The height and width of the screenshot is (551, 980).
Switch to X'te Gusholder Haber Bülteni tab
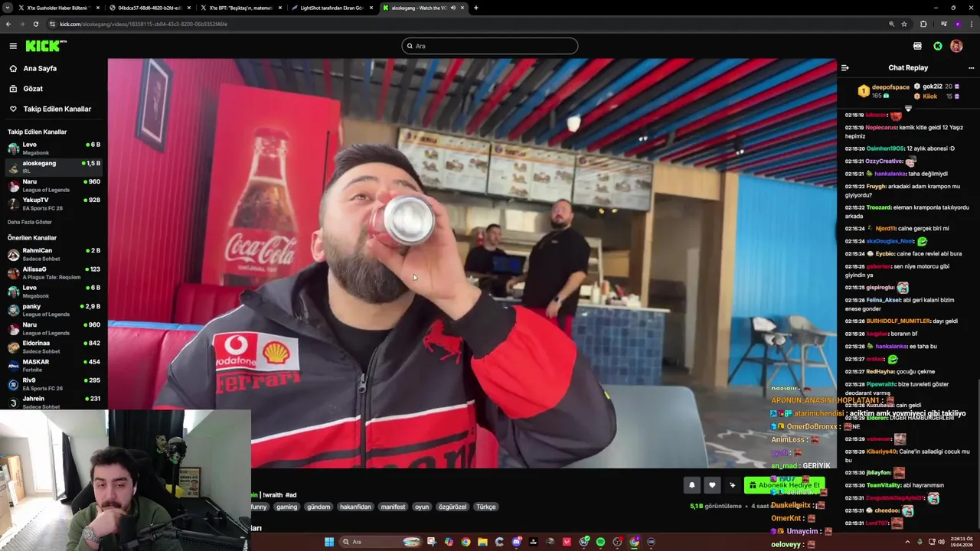click(x=58, y=8)
